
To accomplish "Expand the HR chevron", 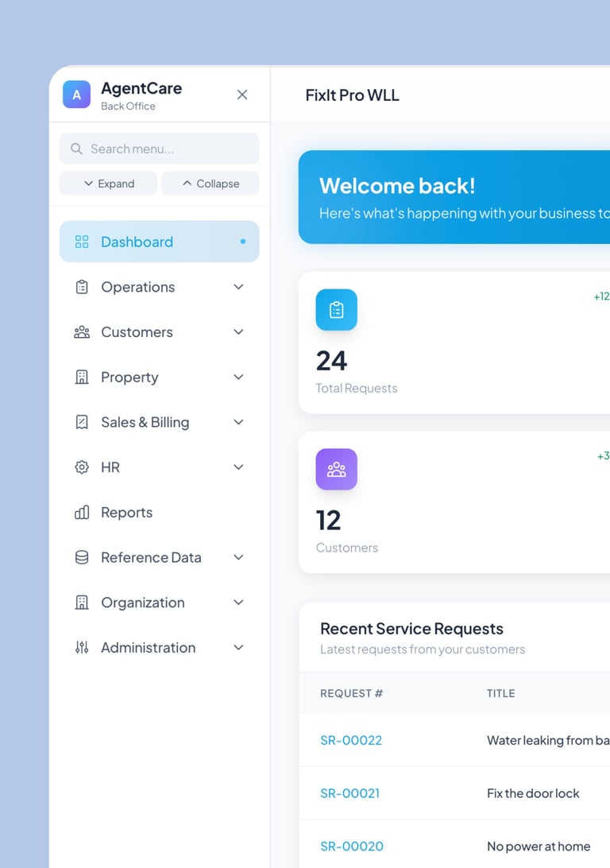I will tap(238, 467).
